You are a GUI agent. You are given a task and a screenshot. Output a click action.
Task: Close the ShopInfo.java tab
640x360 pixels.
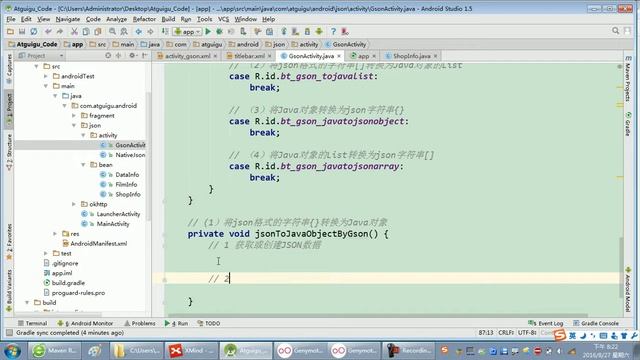pos(436,56)
